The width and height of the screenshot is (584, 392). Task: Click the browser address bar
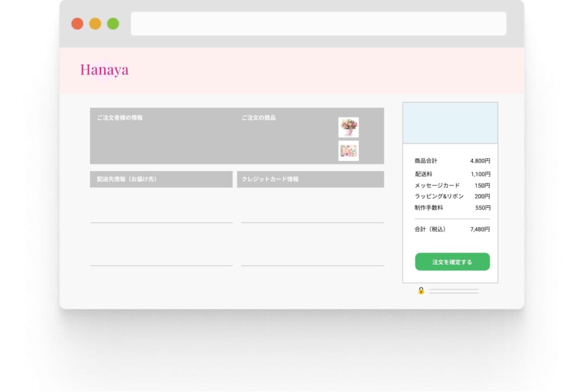(x=318, y=23)
